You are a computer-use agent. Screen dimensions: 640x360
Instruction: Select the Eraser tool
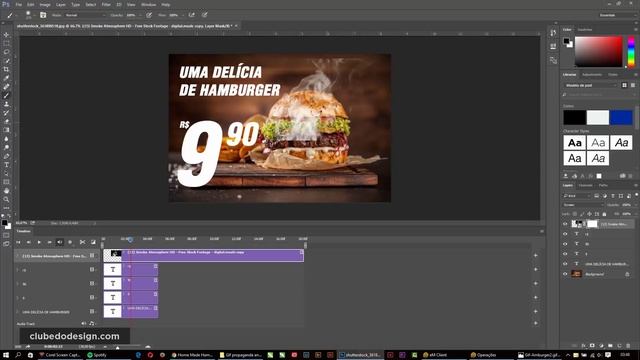pyautogui.click(x=6, y=121)
